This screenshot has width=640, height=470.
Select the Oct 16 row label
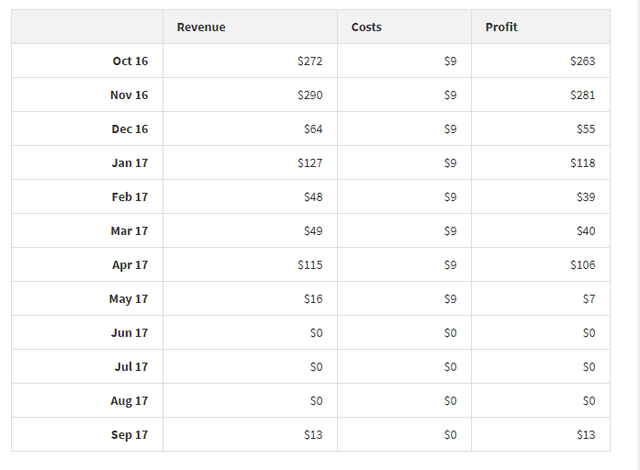(x=130, y=61)
